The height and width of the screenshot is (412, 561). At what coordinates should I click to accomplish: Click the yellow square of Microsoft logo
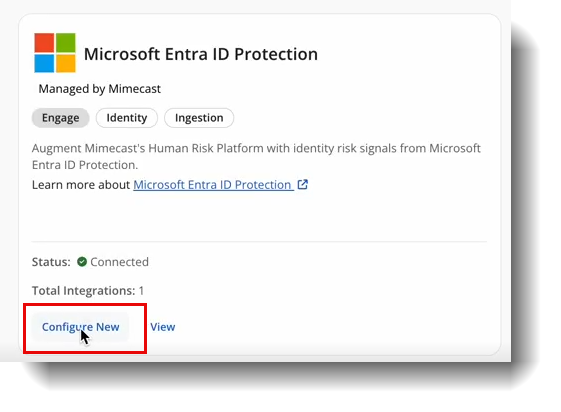pos(65,63)
